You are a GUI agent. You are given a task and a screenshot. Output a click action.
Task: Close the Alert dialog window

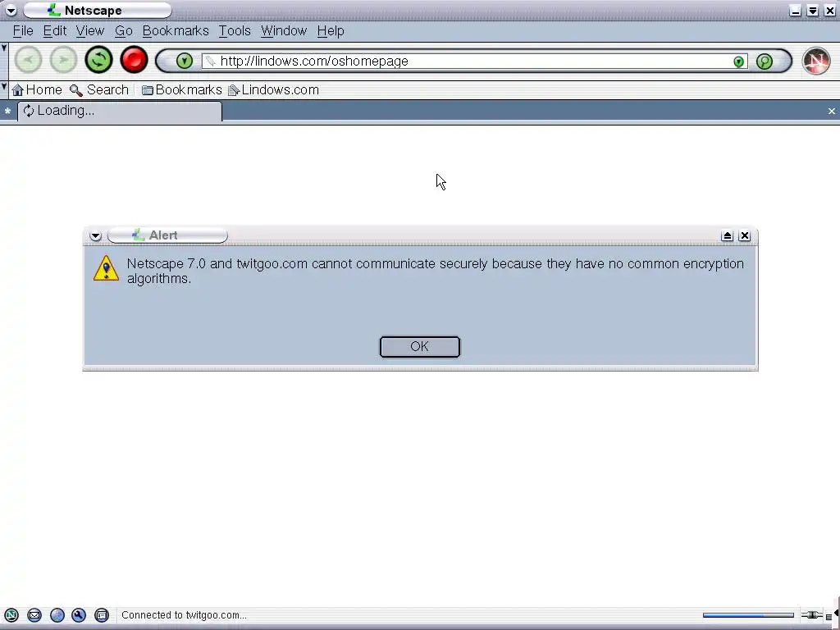(745, 235)
